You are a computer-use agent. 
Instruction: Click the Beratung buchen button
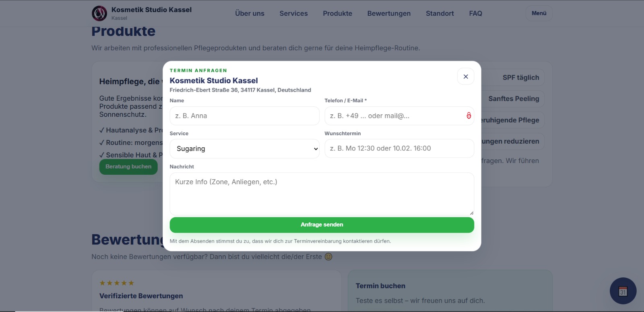[x=128, y=167]
